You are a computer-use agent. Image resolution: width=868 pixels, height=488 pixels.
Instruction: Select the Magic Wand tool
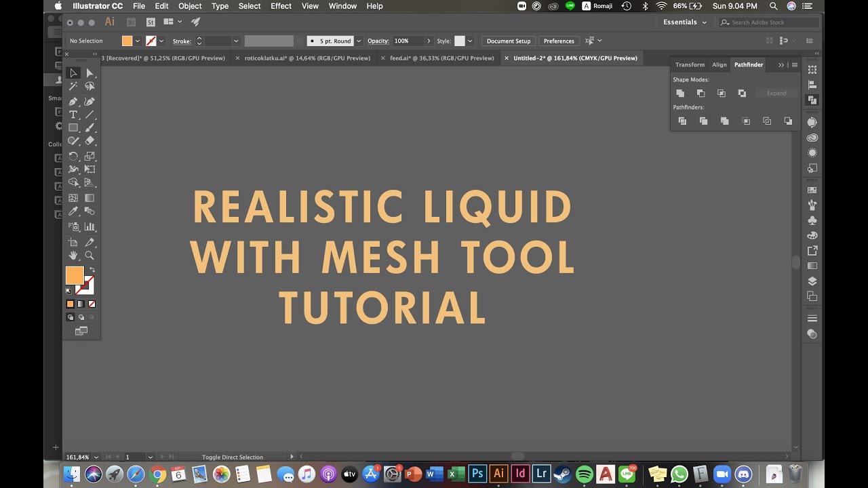(x=73, y=87)
